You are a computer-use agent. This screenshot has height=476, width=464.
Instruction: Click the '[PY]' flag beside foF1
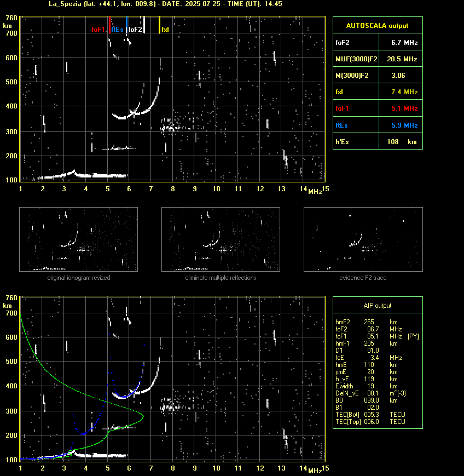pyautogui.click(x=413, y=336)
